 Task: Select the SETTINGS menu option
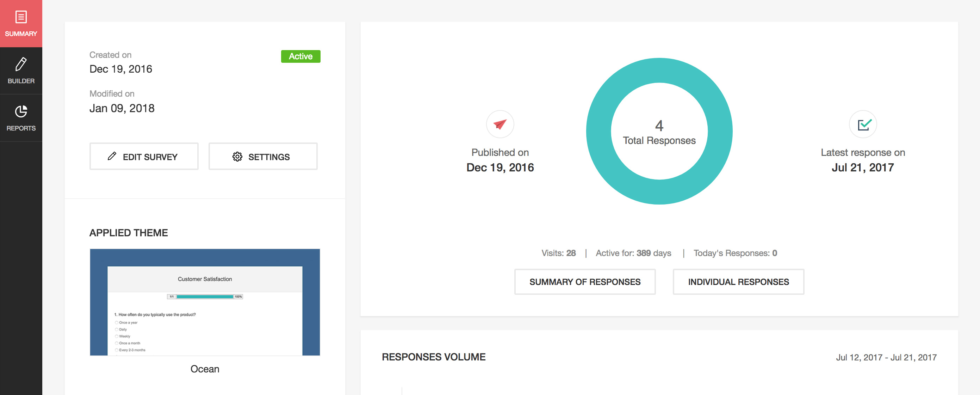(x=263, y=156)
